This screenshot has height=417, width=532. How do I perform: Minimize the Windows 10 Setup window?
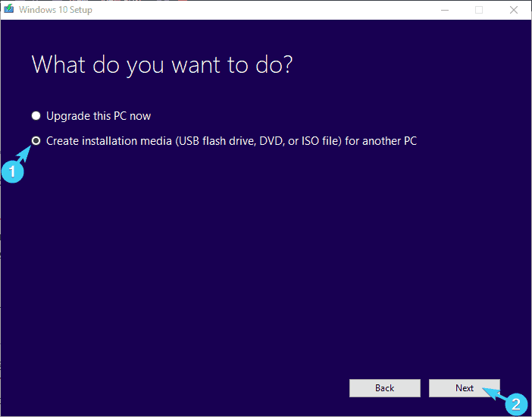pyautogui.click(x=445, y=10)
